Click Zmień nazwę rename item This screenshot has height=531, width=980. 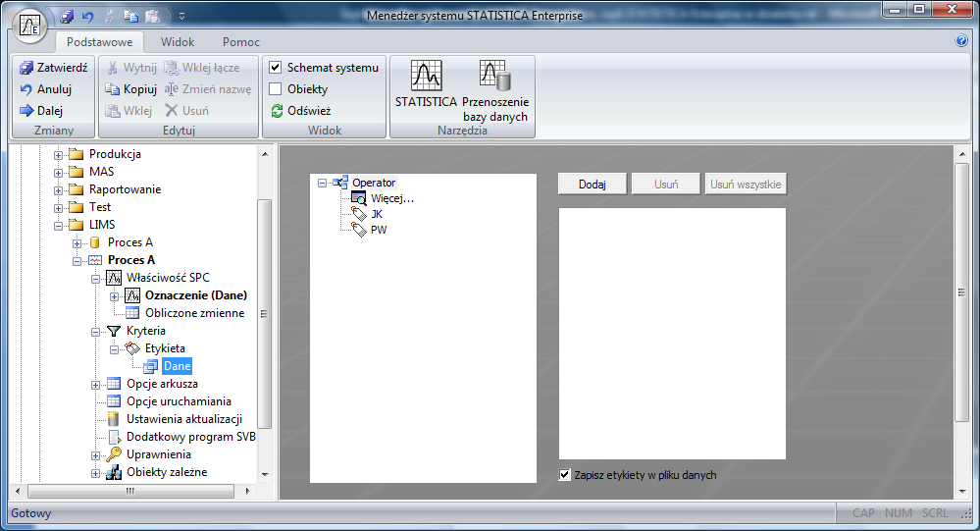[x=208, y=88]
